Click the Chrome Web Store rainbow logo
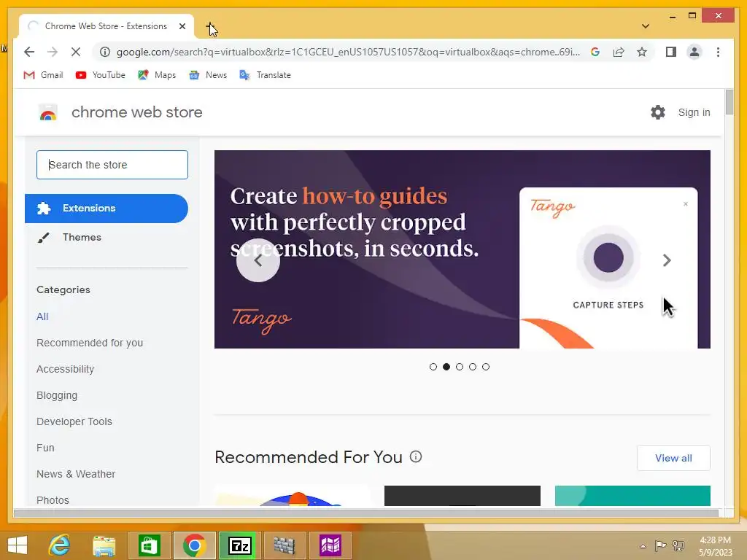This screenshot has height=560, width=747. click(x=47, y=112)
